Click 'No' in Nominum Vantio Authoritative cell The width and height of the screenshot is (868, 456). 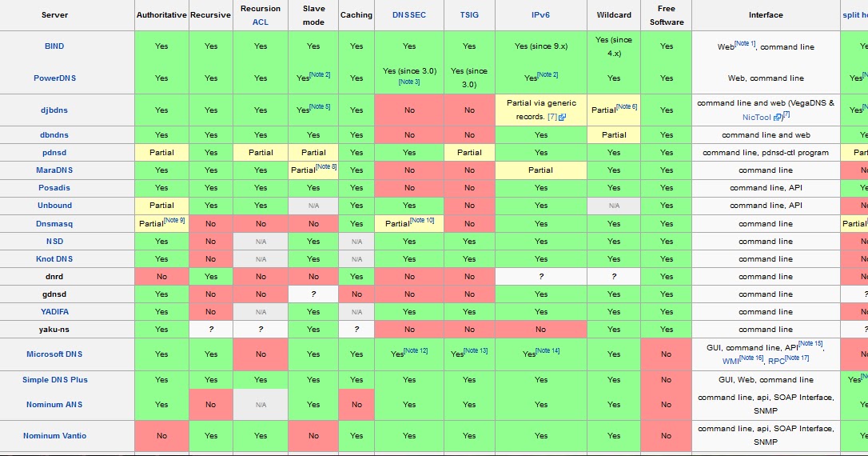[161, 436]
